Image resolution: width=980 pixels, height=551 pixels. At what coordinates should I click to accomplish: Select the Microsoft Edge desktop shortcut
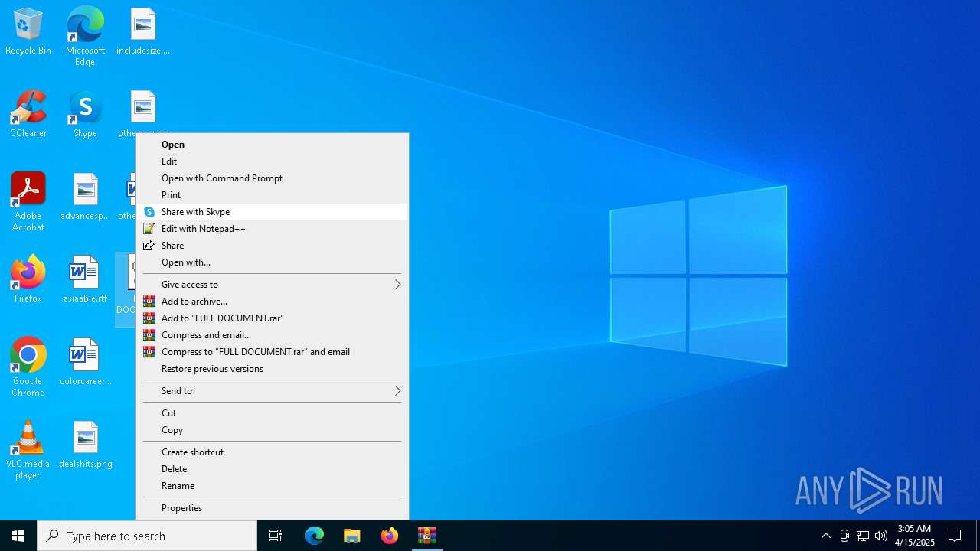point(85,36)
